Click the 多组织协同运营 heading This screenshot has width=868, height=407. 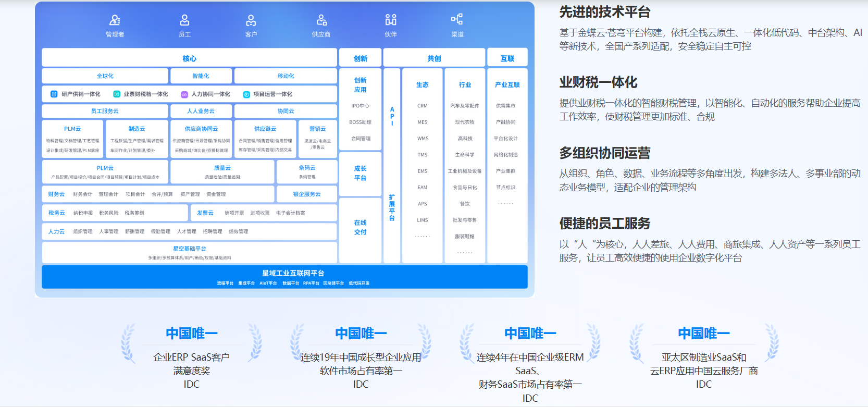click(604, 153)
